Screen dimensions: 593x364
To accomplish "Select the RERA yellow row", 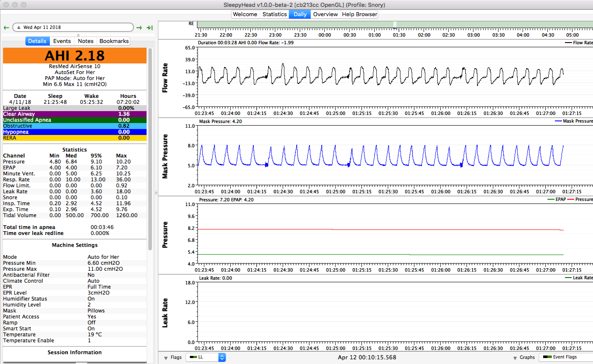I will pos(74,138).
